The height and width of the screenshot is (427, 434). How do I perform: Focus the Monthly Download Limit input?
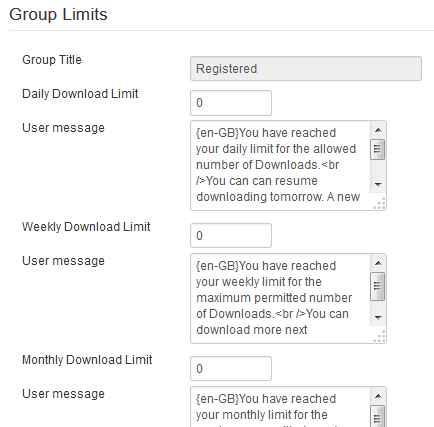(231, 369)
